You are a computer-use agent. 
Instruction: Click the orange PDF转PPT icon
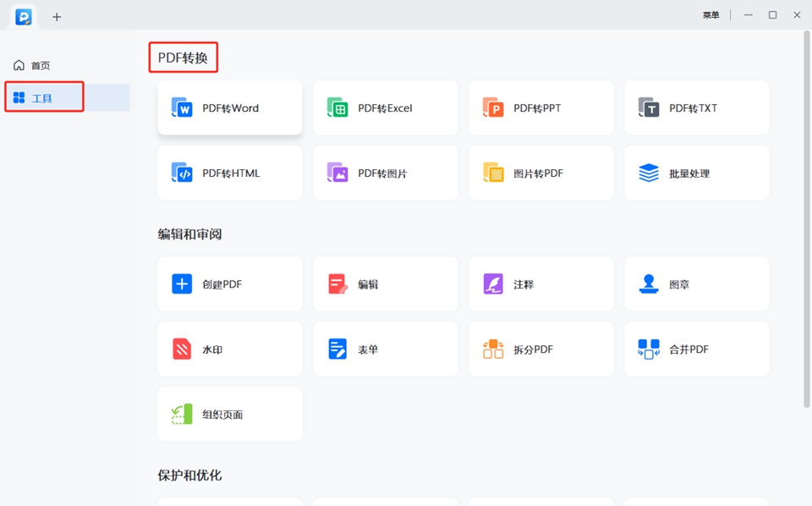click(493, 107)
